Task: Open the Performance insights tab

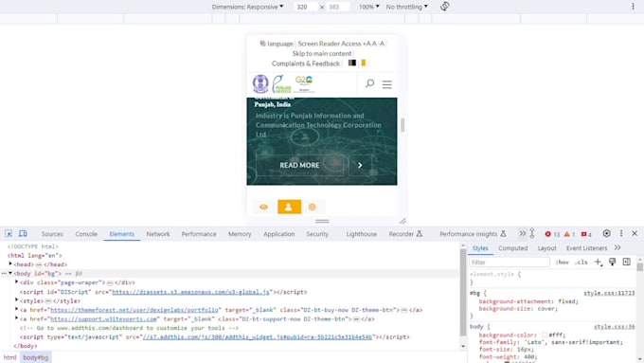Action: (x=473, y=234)
